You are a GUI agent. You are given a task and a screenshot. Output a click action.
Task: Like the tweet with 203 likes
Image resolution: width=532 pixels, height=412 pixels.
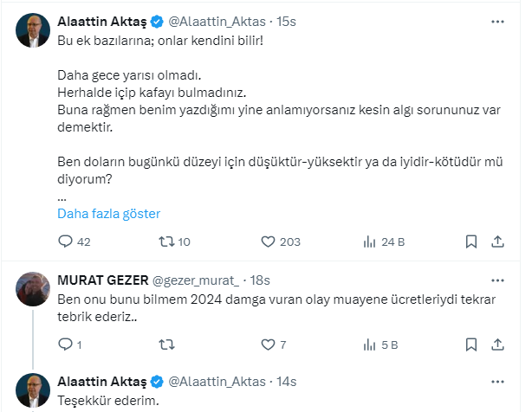click(268, 242)
